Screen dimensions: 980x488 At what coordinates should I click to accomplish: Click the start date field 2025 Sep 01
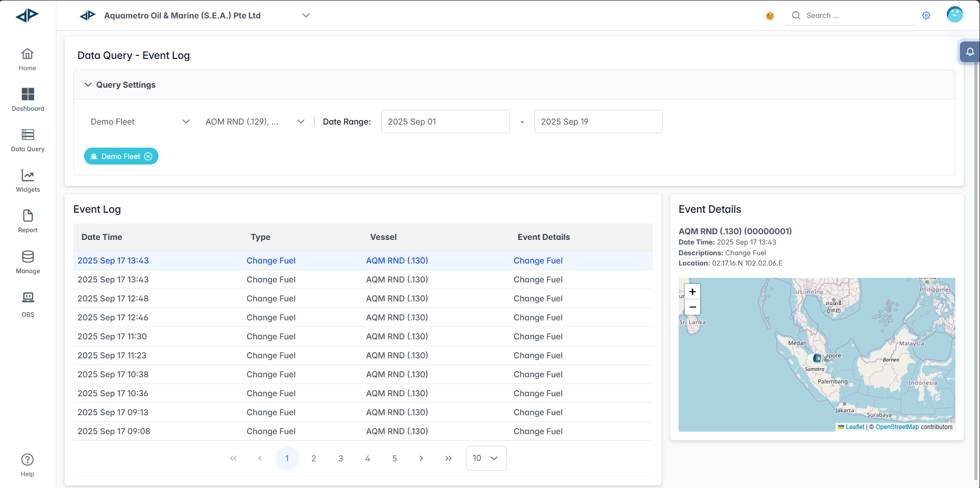tap(445, 121)
